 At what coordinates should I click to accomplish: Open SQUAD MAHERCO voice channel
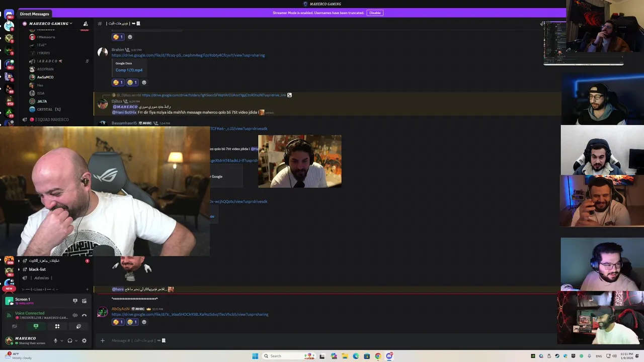click(53, 120)
